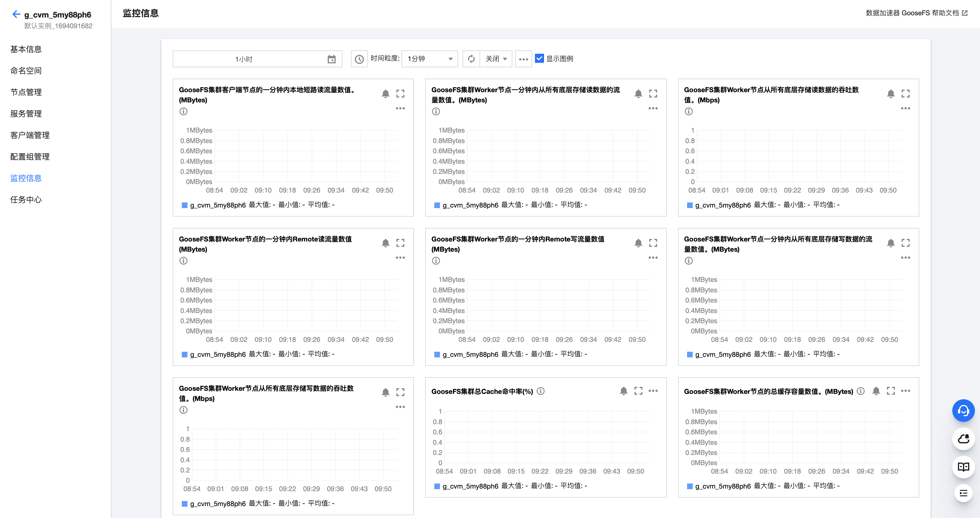The image size is (980, 518).
Task: Click the clock icon next to 时间粒度
Action: coord(359,59)
